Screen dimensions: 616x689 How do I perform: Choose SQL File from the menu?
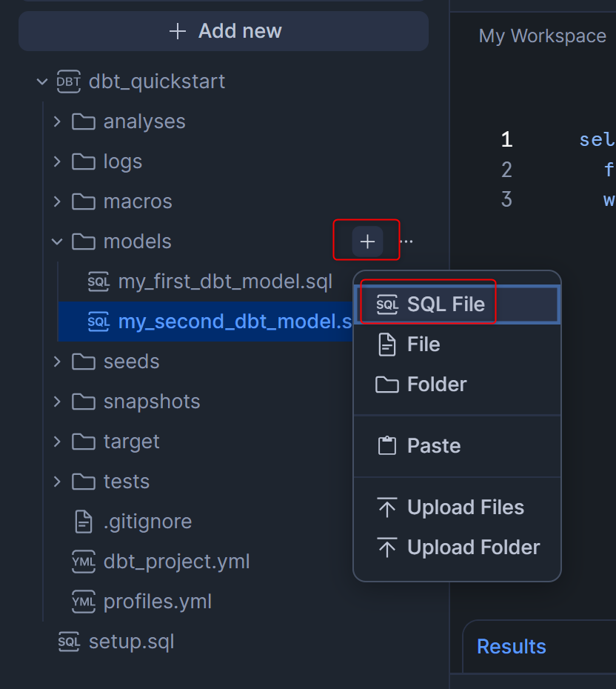coord(457,304)
